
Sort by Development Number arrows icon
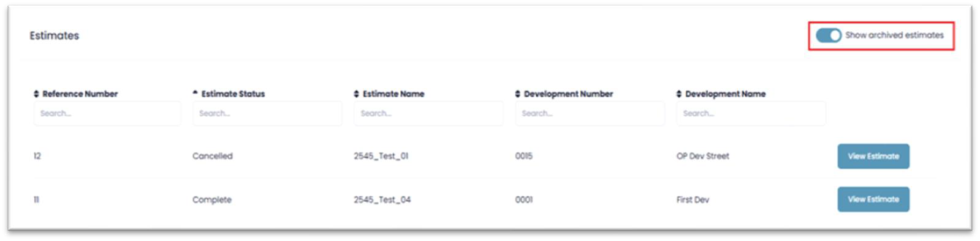point(518,94)
